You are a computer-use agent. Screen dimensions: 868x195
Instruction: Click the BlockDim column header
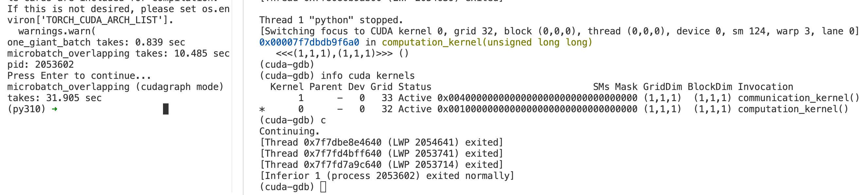point(710,87)
